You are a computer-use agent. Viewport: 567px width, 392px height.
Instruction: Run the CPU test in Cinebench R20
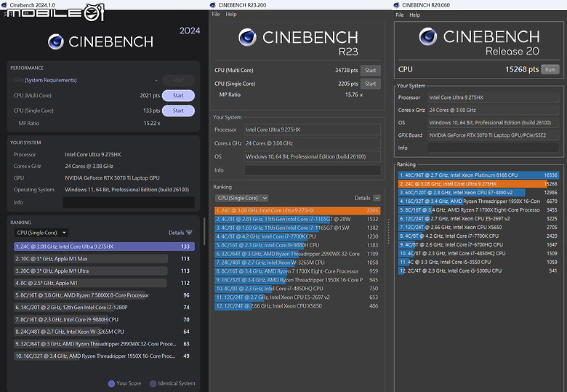coord(550,69)
